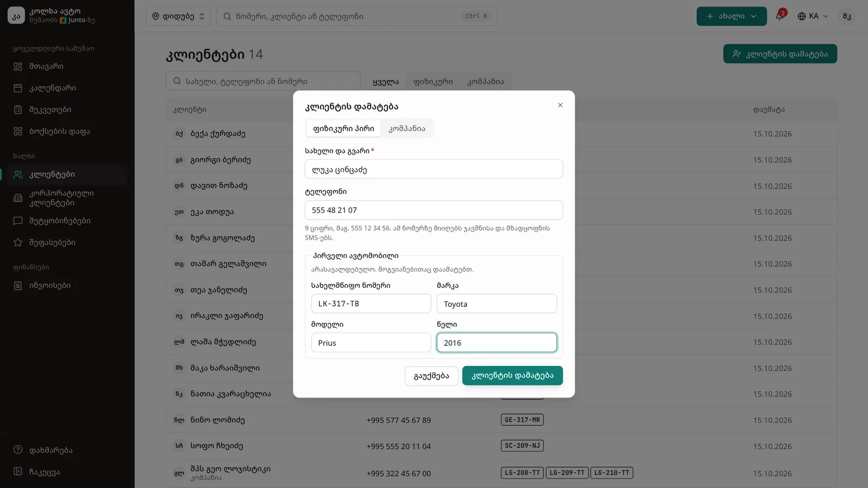
Task: Click გაუქმება cancel button
Action: pos(431,376)
